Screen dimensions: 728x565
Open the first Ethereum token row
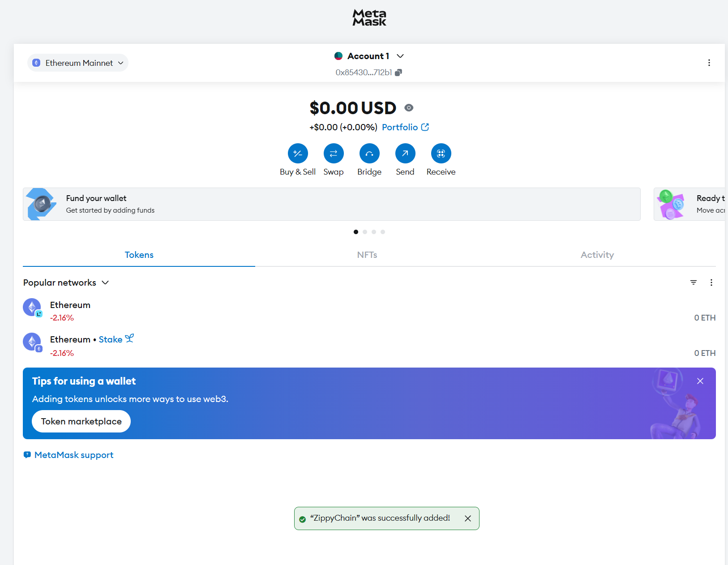(x=369, y=311)
